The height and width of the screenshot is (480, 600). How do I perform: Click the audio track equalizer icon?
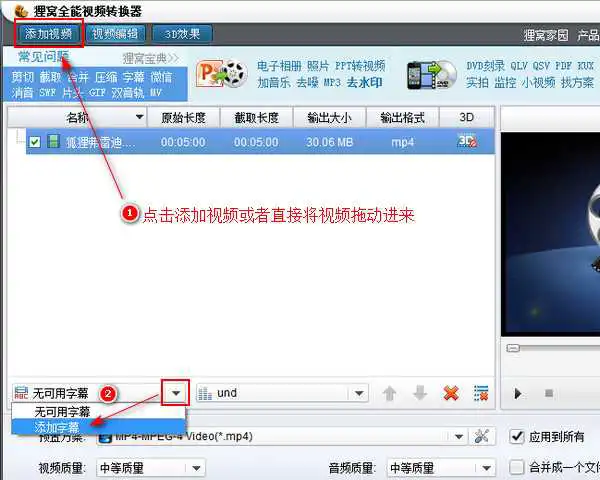pos(205,393)
